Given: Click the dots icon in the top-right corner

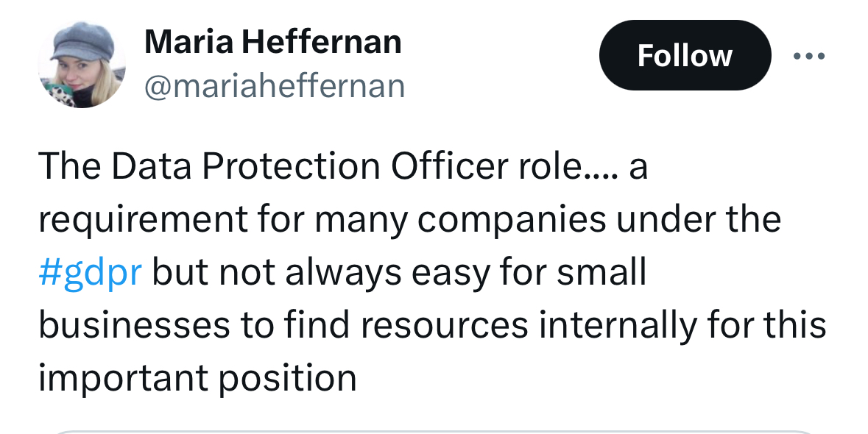Looking at the screenshot, I should [x=808, y=55].
